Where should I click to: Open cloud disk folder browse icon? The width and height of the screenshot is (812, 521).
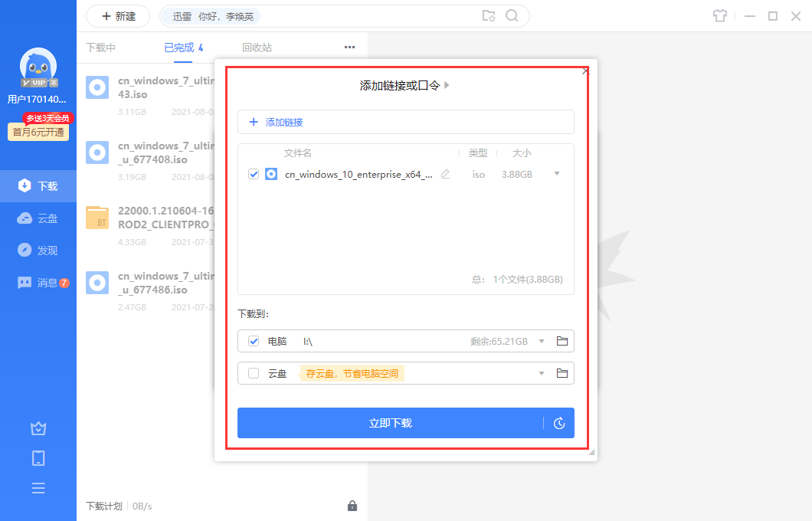(562, 373)
